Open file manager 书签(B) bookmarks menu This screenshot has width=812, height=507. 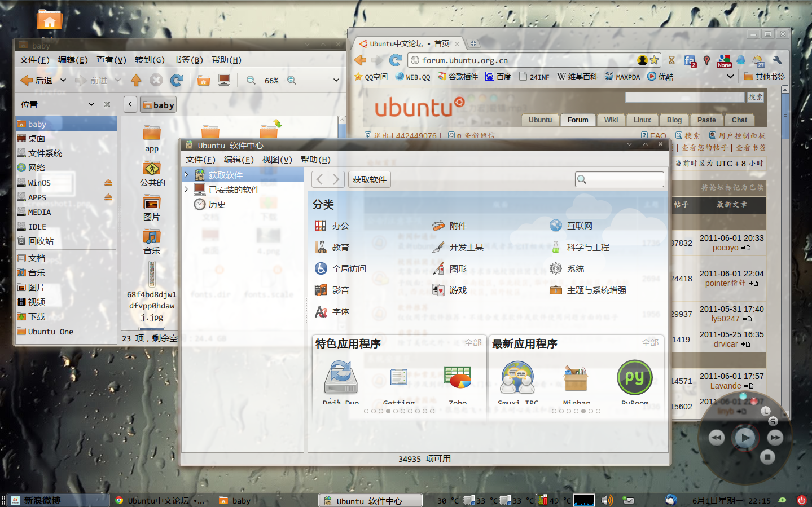(x=188, y=60)
